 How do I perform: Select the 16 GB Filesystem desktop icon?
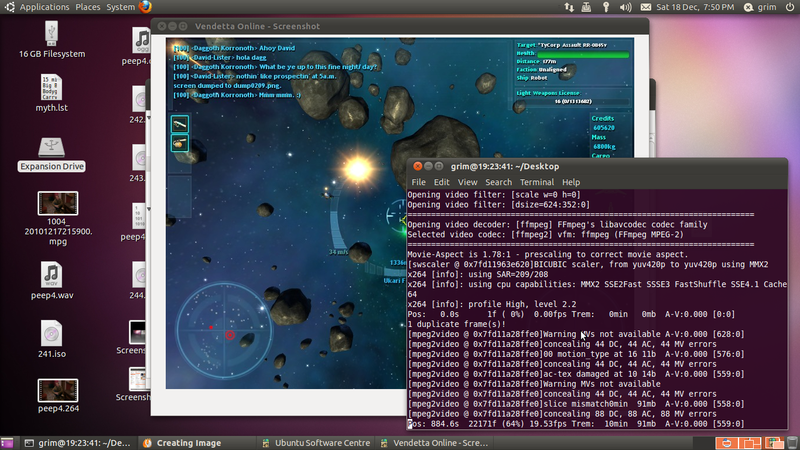pyautogui.click(x=52, y=40)
